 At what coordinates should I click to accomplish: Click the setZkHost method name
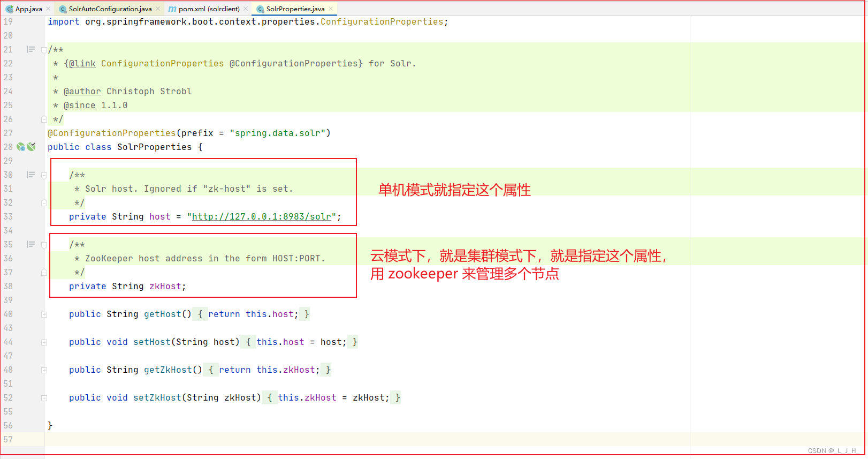[157, 397]
